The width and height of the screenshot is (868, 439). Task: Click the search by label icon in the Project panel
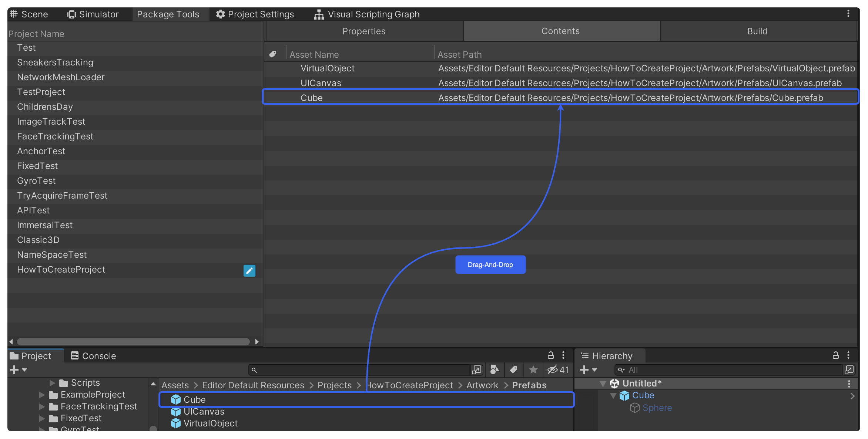pyautogui.click(x=513, y=369)
